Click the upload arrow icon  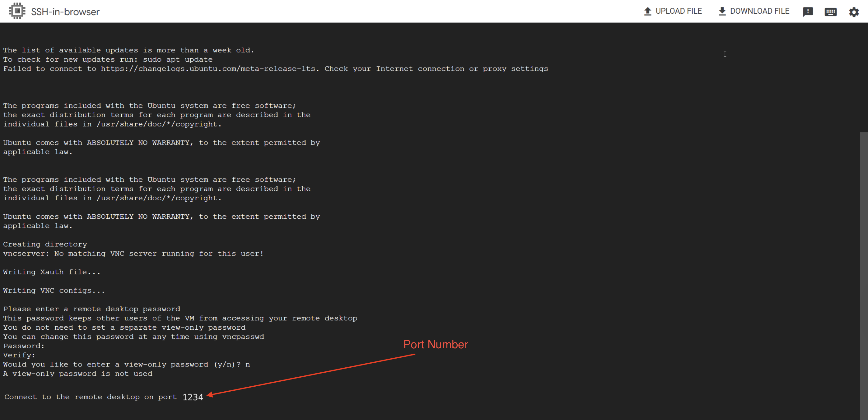click(x=647, y=11)
